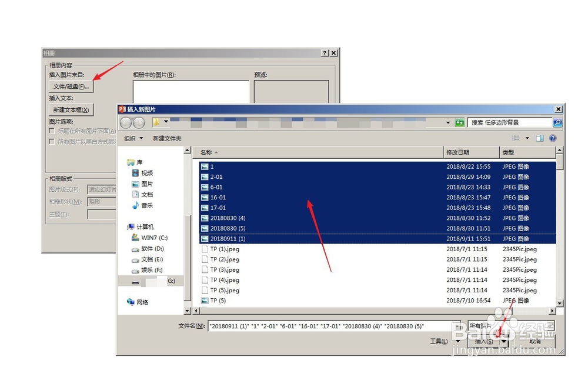Select file 20180830 (4)
The image size is (588, 370).
(377, 218)
